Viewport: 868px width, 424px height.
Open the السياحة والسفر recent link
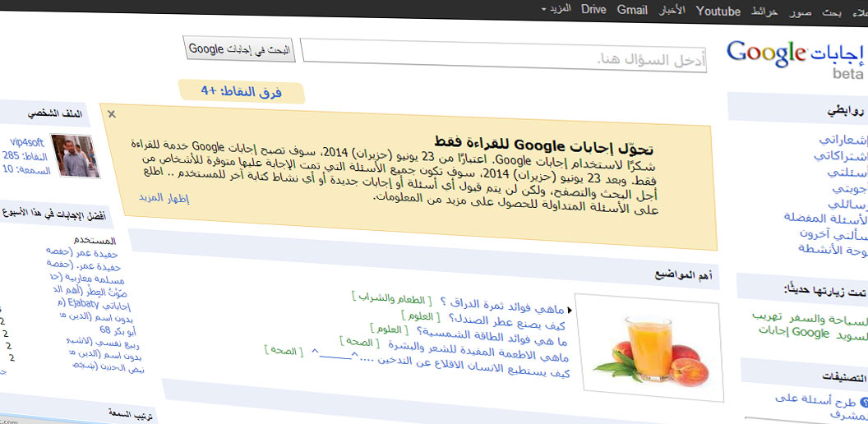coord(828,320)
